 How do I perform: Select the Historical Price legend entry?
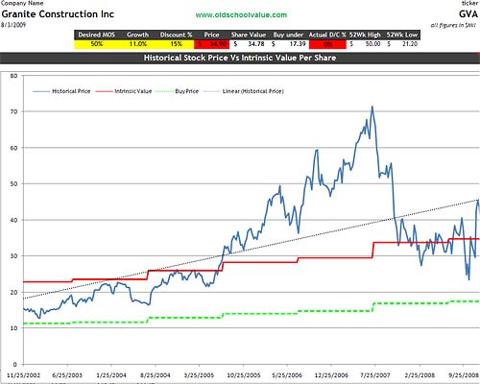pos(62,91)
